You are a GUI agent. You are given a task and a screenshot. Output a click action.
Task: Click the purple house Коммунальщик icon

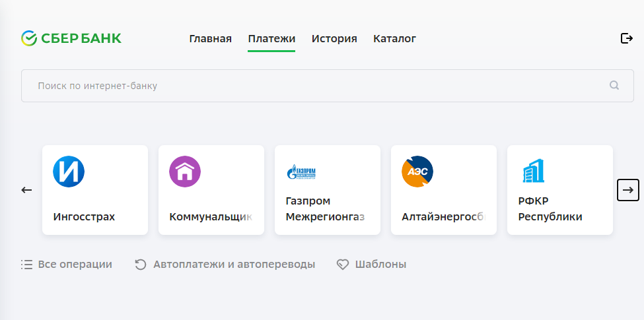(185, 172)
